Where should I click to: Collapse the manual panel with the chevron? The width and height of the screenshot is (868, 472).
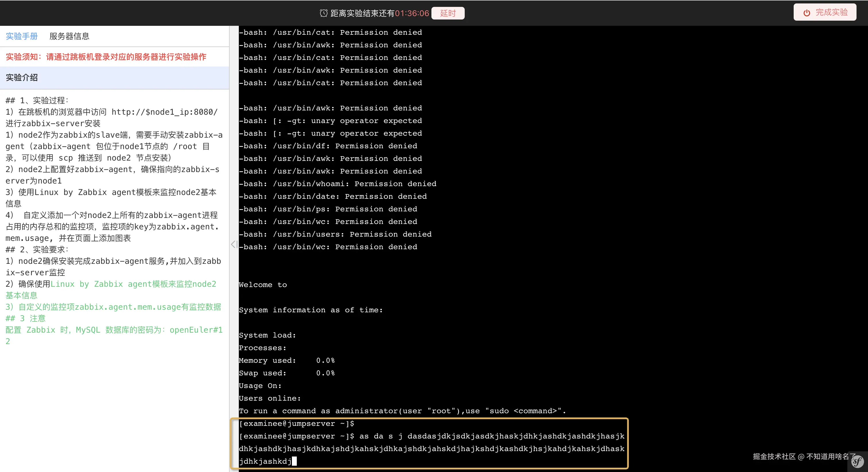234,244
